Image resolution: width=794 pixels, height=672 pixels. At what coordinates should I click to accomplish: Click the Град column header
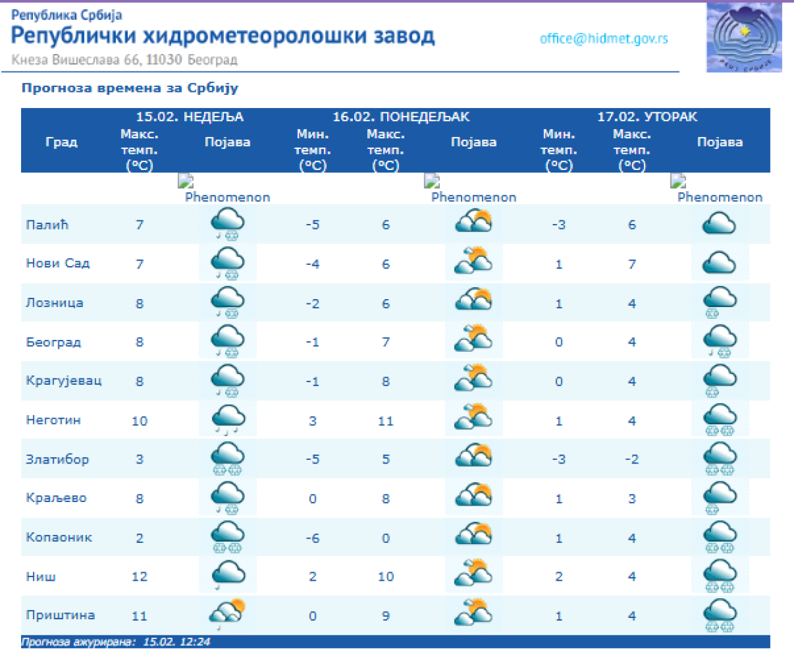pyautogui.click(x=61, y=142)
